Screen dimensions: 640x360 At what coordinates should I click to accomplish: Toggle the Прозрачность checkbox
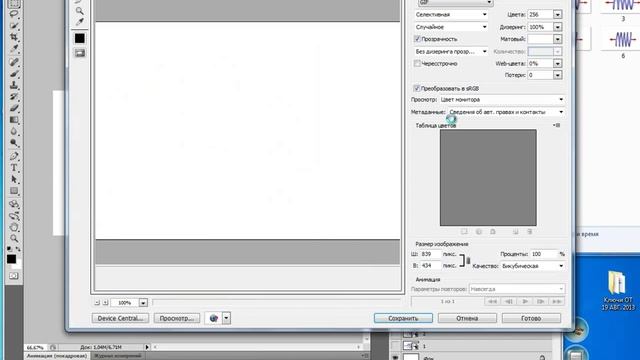(x=417, y=39)
